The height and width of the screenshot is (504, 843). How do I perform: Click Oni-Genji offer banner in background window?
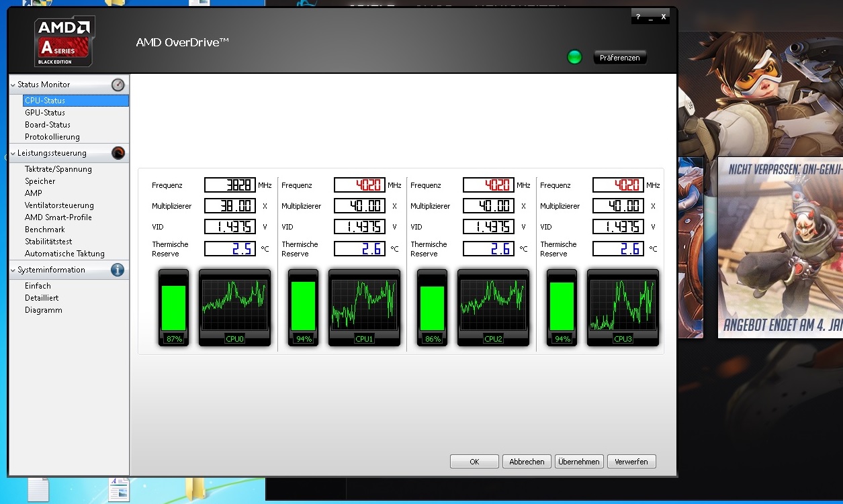point(781,248)
